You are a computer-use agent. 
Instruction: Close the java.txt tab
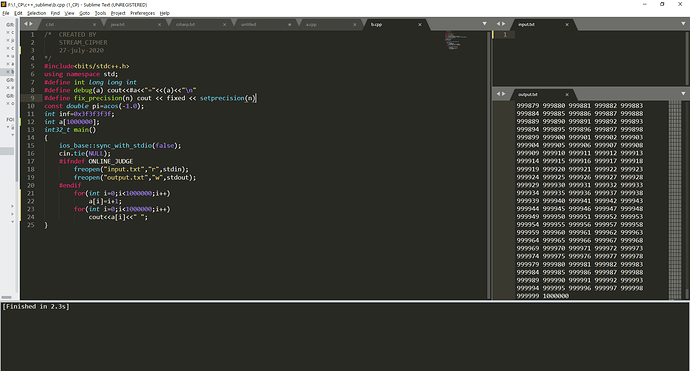[159, 25]
